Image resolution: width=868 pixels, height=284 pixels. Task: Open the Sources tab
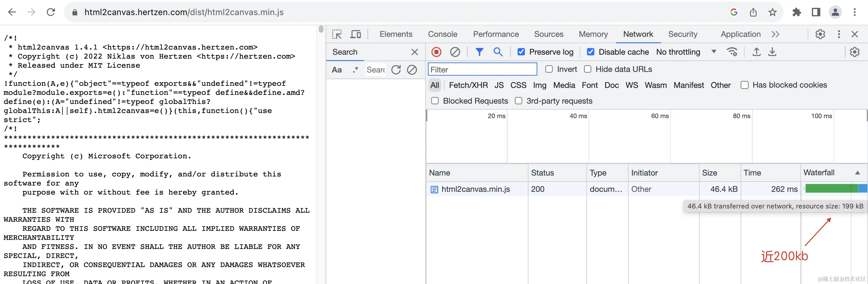click(x=549, y=34)
